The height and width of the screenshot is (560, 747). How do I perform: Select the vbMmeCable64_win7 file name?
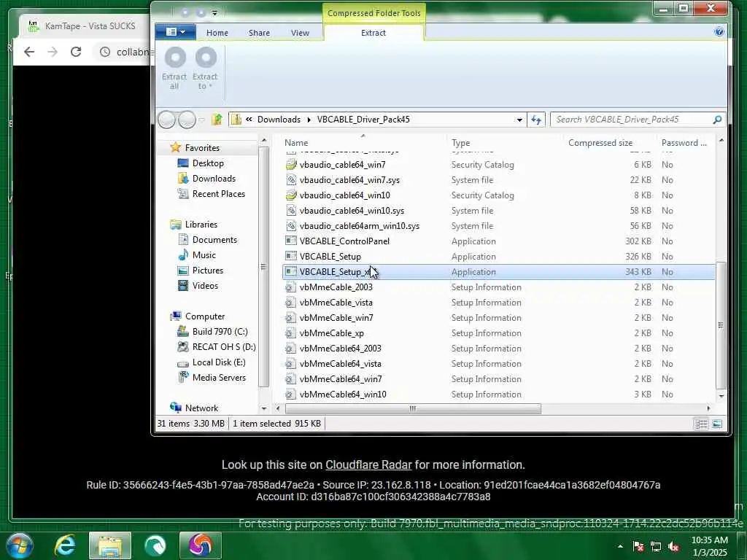click(341, 379)
